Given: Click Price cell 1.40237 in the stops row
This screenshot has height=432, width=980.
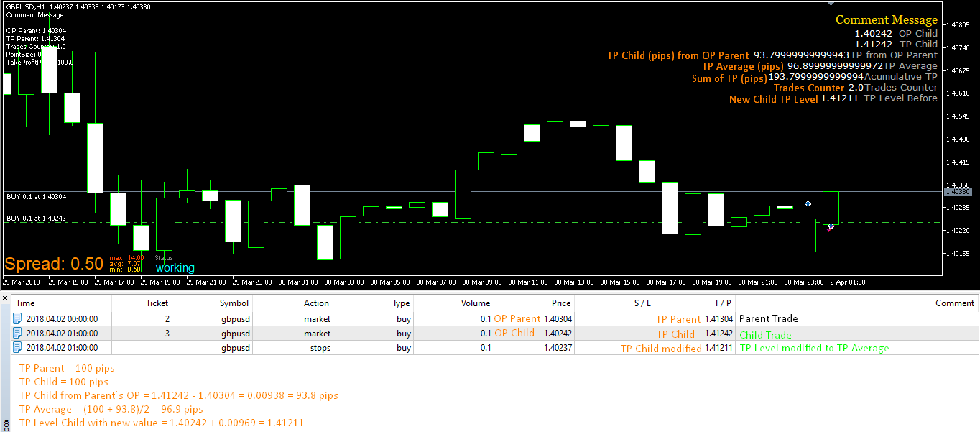Looking at the screenshot, I should point(558,348).
